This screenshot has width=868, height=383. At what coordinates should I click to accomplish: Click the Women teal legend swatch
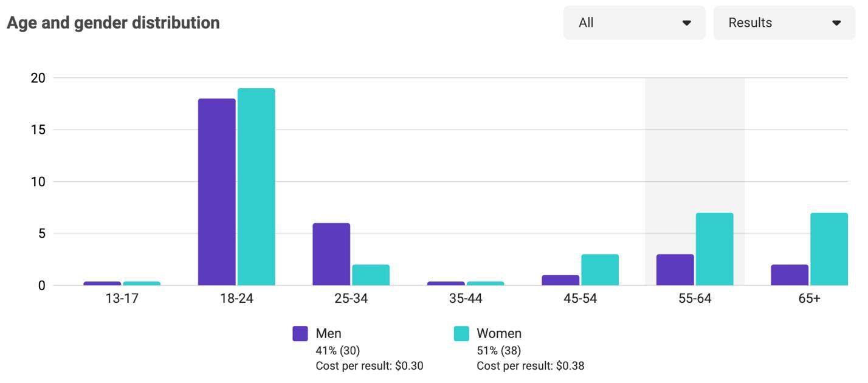[461, 334]
